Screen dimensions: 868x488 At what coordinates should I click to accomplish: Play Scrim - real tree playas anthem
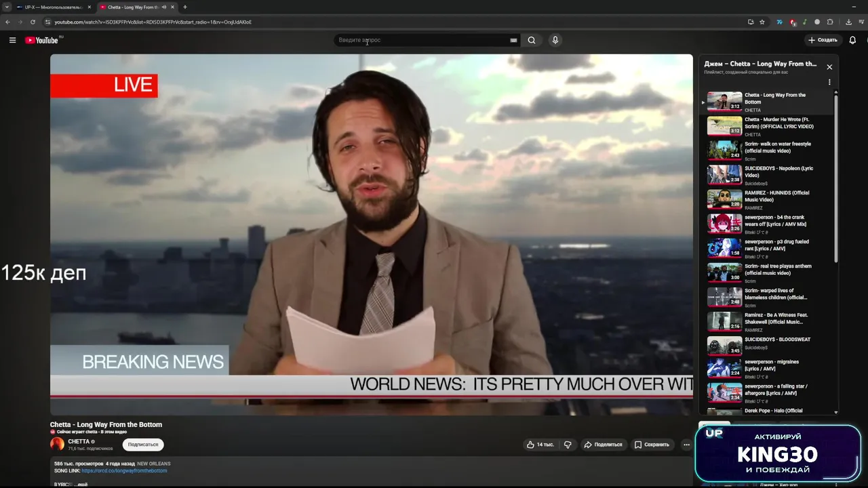[766, 272]
